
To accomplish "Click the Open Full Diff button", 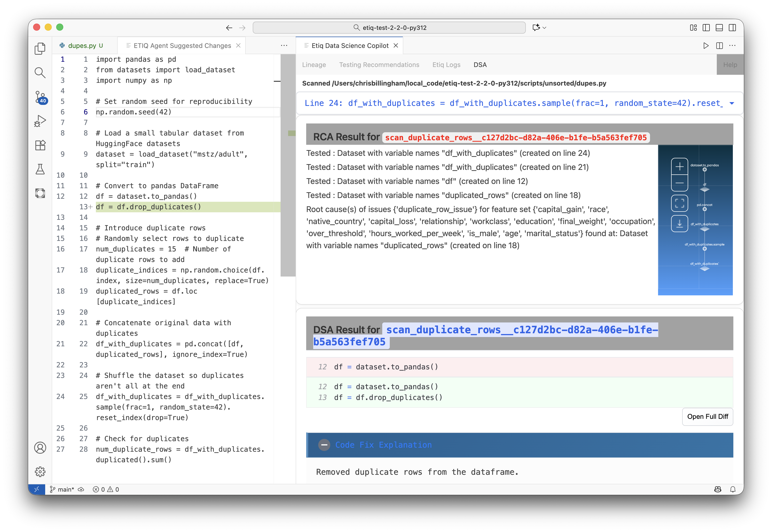I will coord(707,417).
